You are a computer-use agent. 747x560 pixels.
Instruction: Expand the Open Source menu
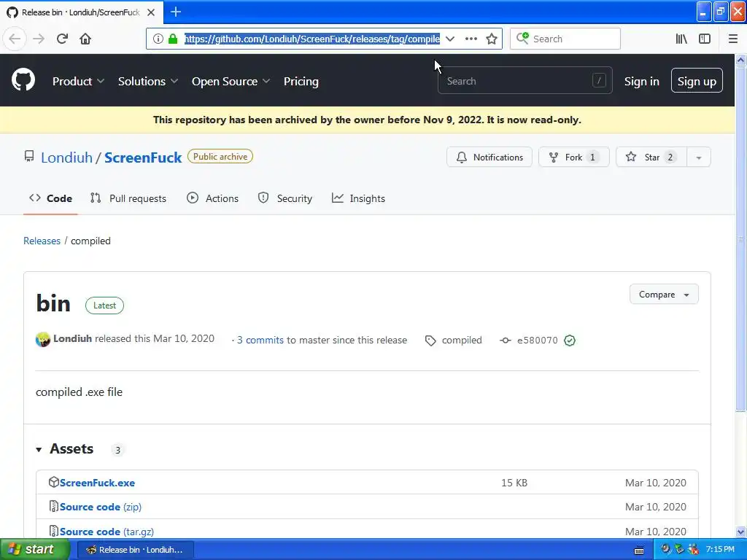point(231,82)
